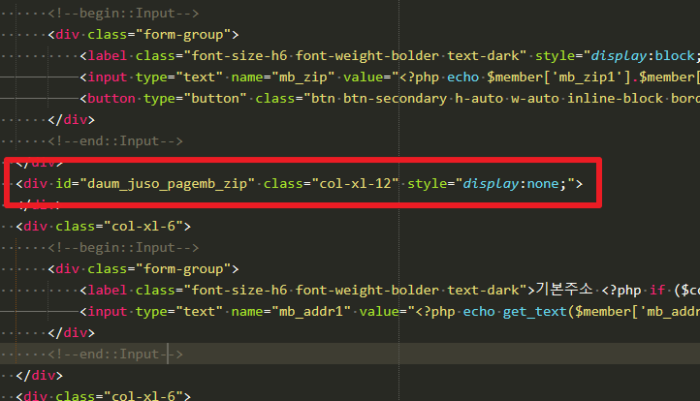Click the "echo" keyword on the mb_addr1 line
This screenshot has width=700, height=401.
click(x=479, y=311)
